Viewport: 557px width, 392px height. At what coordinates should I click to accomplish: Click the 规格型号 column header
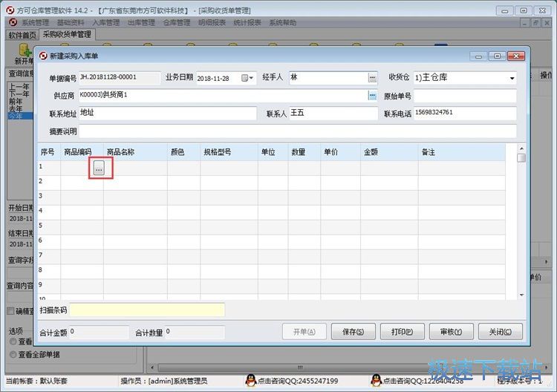pyautogui.click(x=229, y=152)
